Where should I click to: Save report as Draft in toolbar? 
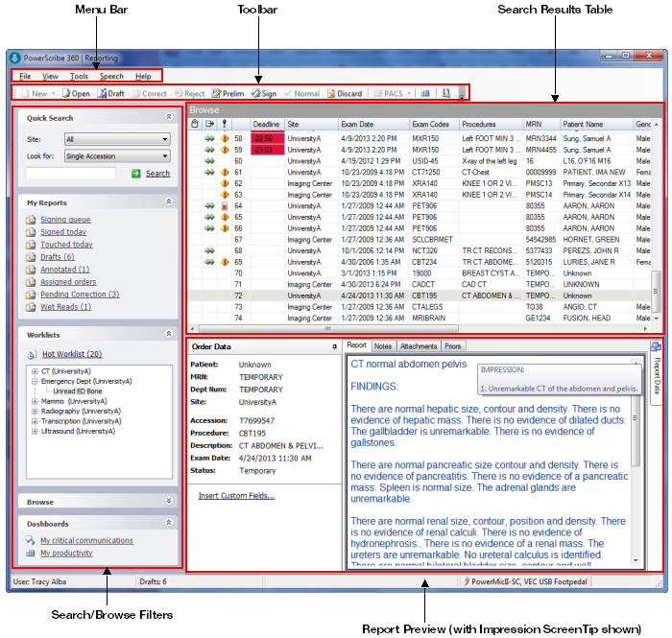110,93
